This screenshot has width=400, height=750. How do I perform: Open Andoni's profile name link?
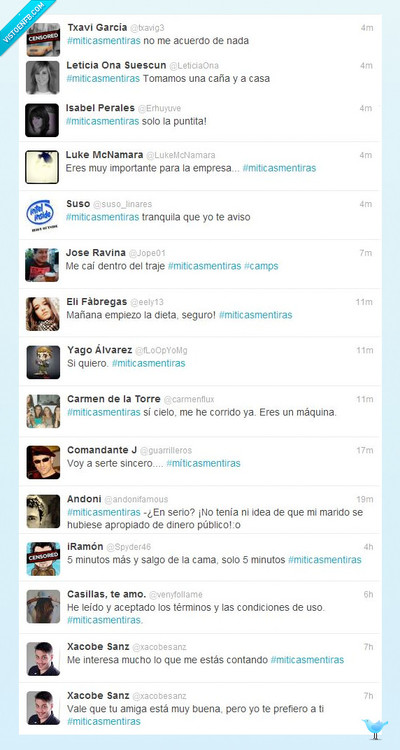point(84,499)
